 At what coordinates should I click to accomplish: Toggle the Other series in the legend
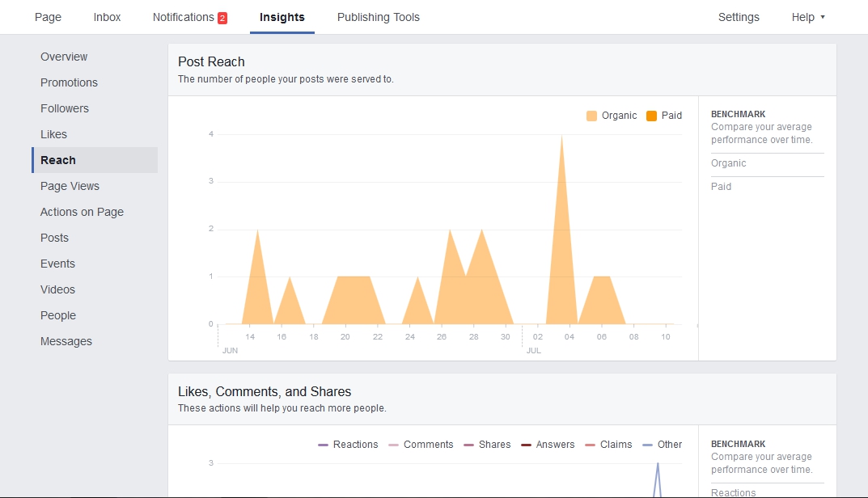tap(662, 445)
